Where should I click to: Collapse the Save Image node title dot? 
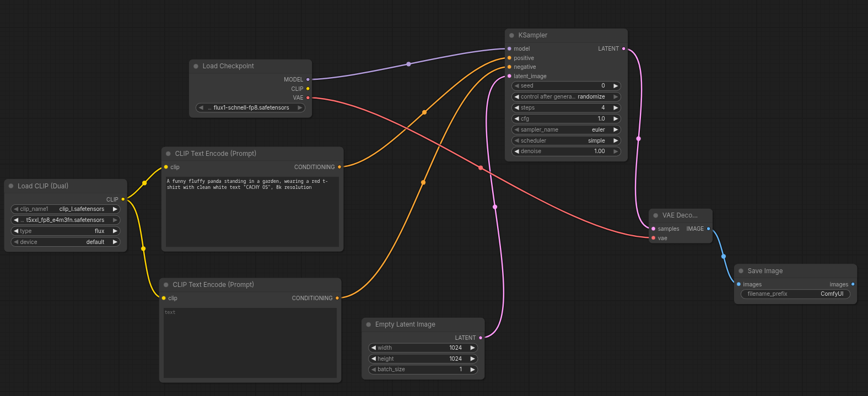click(x=741, y=271)
